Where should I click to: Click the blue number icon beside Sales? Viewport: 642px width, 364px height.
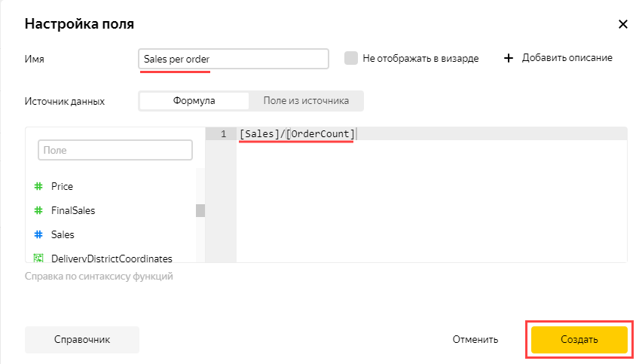(38, 234)
